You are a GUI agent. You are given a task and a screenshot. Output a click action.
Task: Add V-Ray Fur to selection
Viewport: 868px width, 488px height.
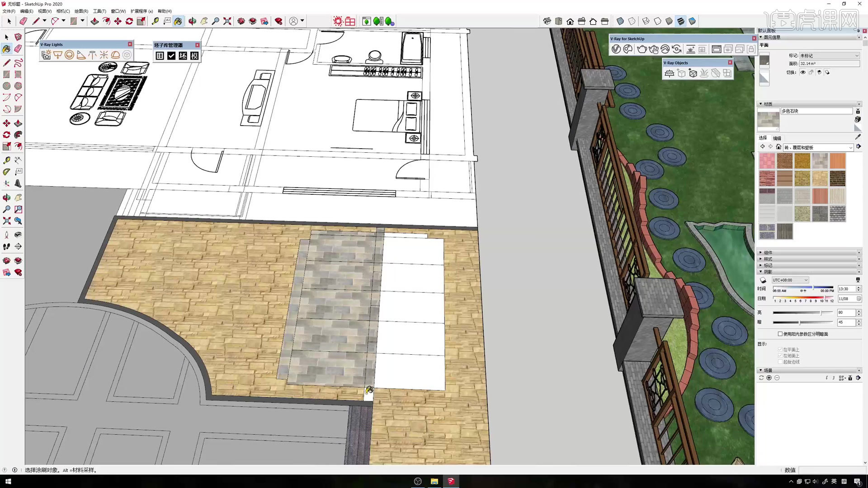pos(704,73)
